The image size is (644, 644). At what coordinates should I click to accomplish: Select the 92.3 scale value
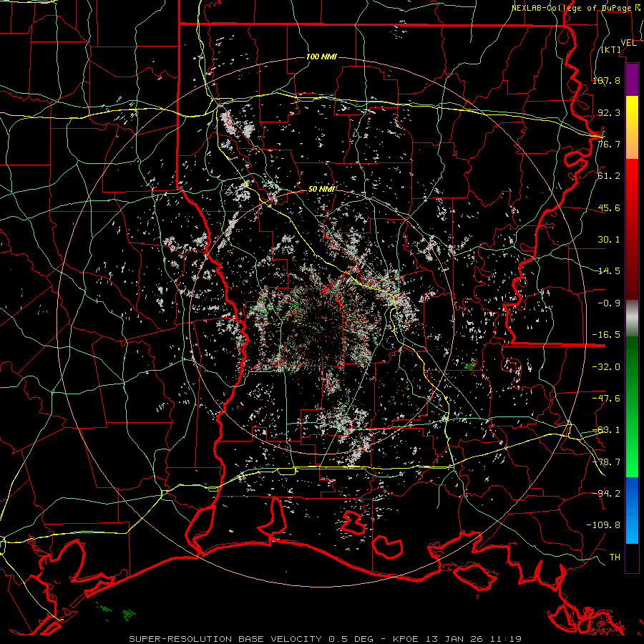click(x=609, y=112)
